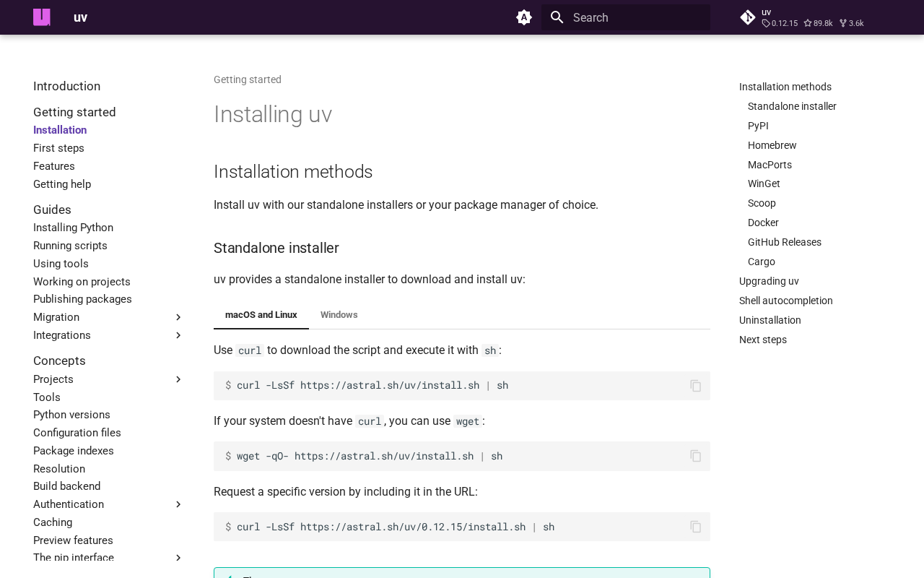Expand the Authentication sidebar section
This screenshot has width=924, height=578.
tap(178, 504)
